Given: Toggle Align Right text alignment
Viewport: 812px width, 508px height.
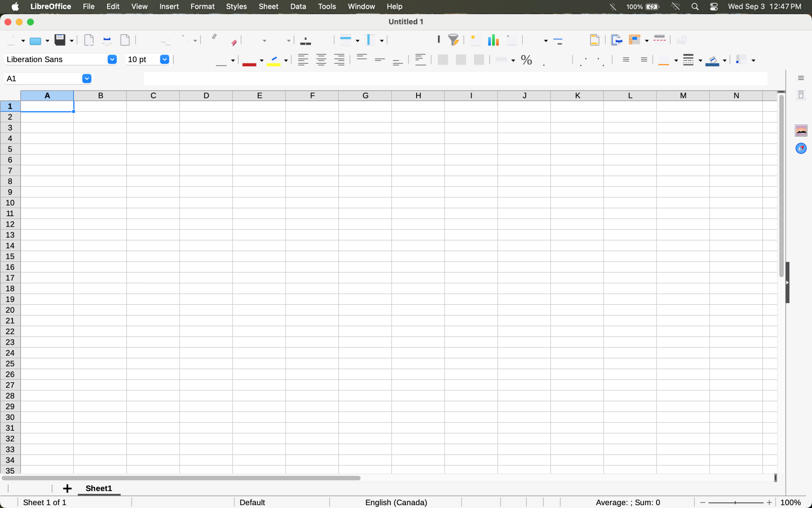Looking at the screenshot, I should pyautogui.click(x=339, y=60).
